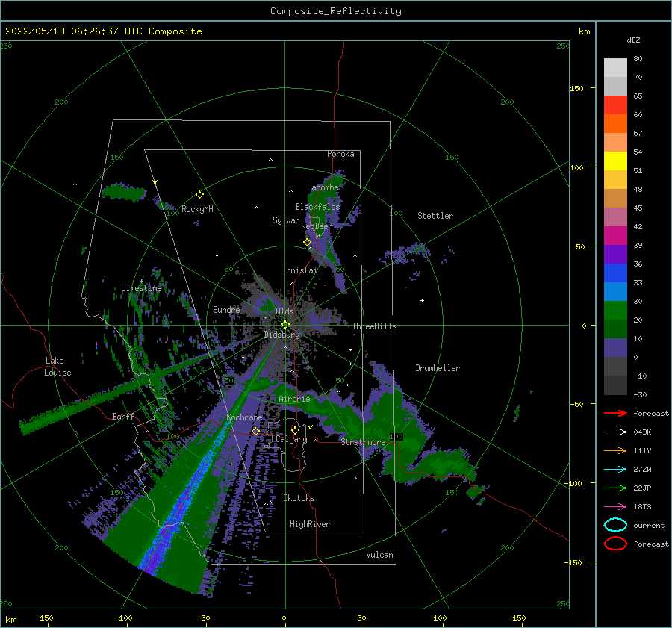Click the Sundre label
Viewport: 672px width, 628px height.
(226, 309)
